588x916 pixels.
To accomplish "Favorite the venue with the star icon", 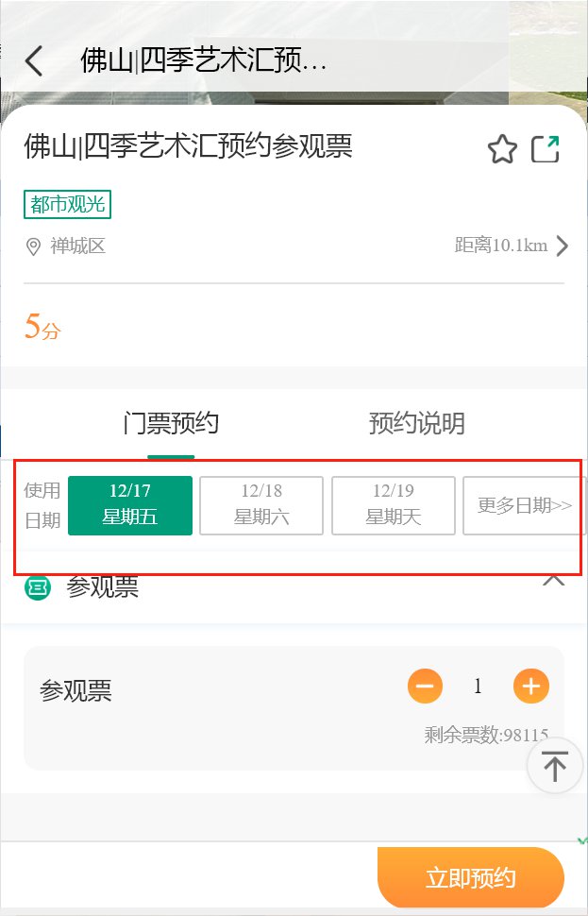I will pos(502,149).
